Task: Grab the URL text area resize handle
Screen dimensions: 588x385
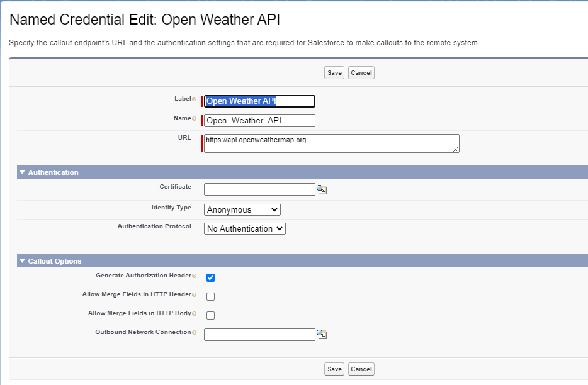Action: [456, 149]
